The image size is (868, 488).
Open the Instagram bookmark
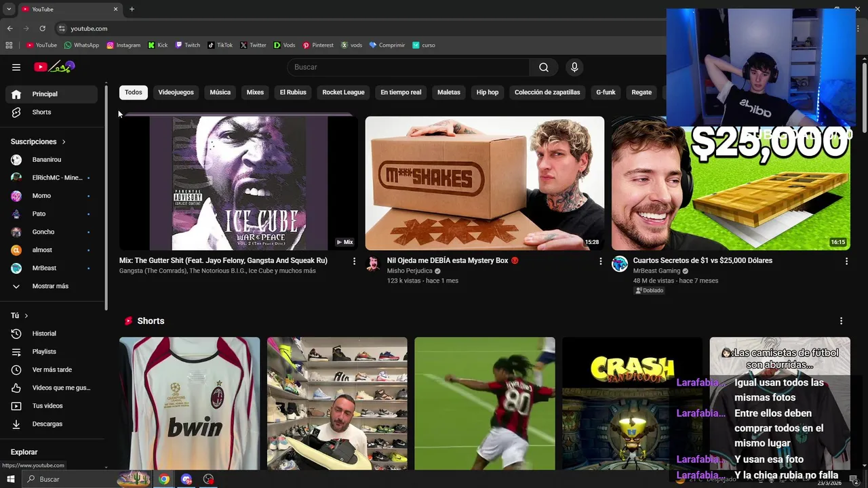[x=123, y=45]
